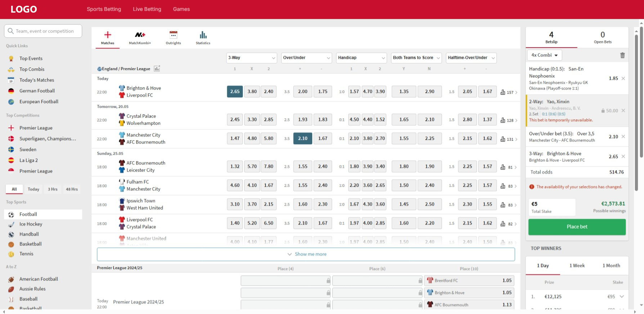
Task: Open the Halftime-Over/Under dropdown
Action: click(471, 58)
